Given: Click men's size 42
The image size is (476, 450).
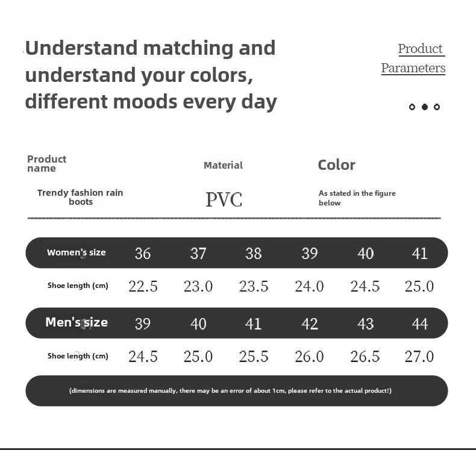Looking at the screenshot, I should [x=310, y=323].
